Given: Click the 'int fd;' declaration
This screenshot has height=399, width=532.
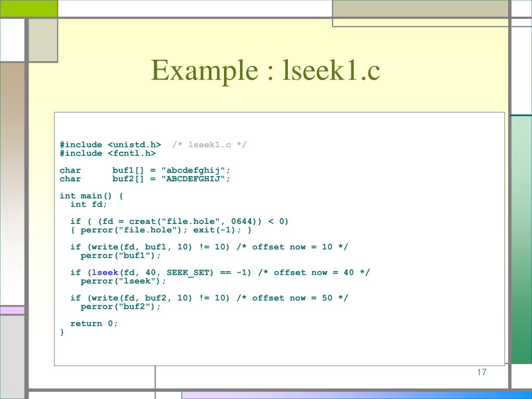Looking at the screenshot, I should (88, 204).
